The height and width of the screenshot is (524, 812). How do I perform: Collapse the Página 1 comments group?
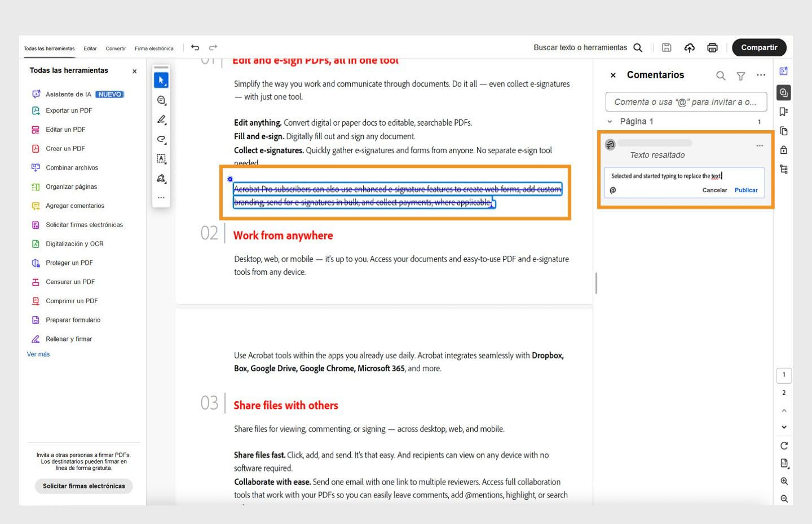(610, 122)
